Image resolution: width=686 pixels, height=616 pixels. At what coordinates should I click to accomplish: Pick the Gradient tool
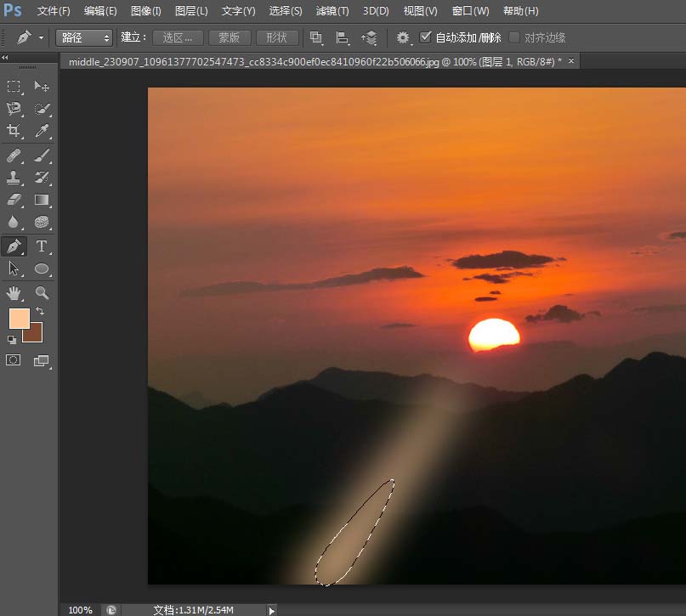tap(40, 200)
